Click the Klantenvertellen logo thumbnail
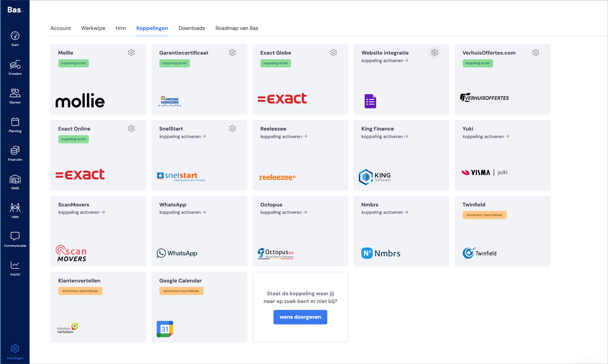The height and width of the screenshot is (364, 608). (x=68, y=328)
